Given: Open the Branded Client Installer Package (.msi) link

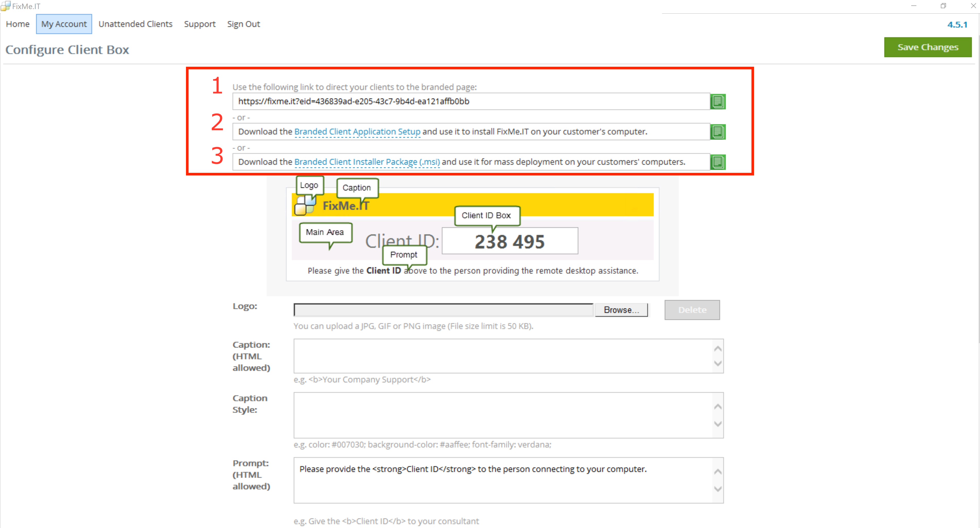Looking at the screenshot, I should (x=367, y=162).
